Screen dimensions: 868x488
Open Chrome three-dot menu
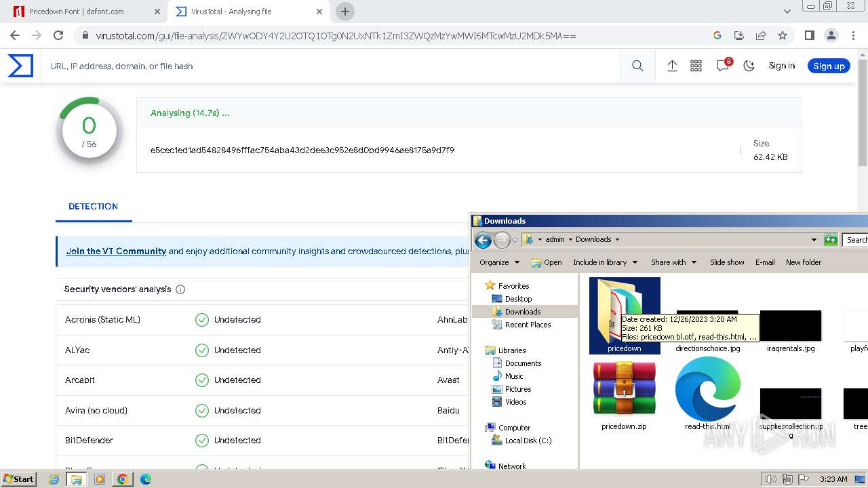[852, 35]
